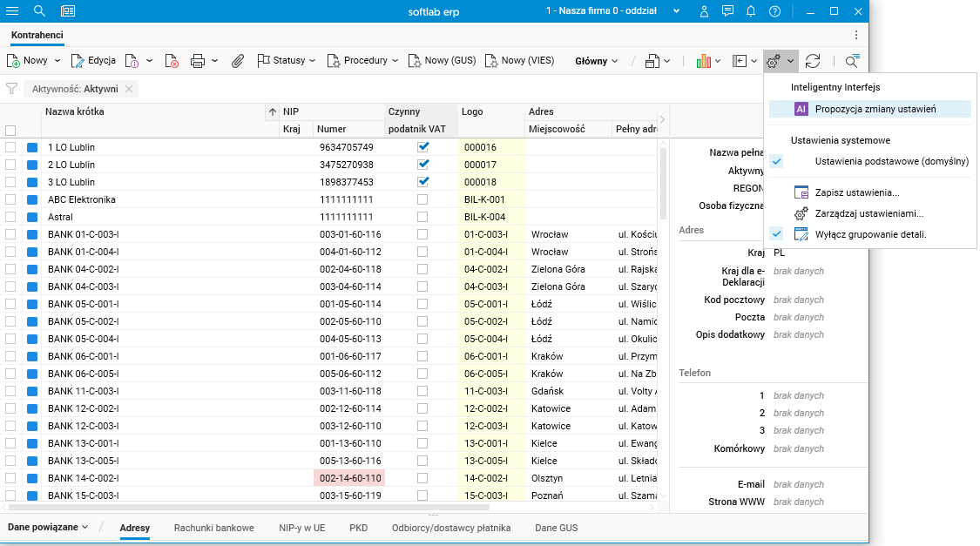Screen dimensions: 980x546
Task: Click the paperclip attachments icon
Action: (237, 61)
